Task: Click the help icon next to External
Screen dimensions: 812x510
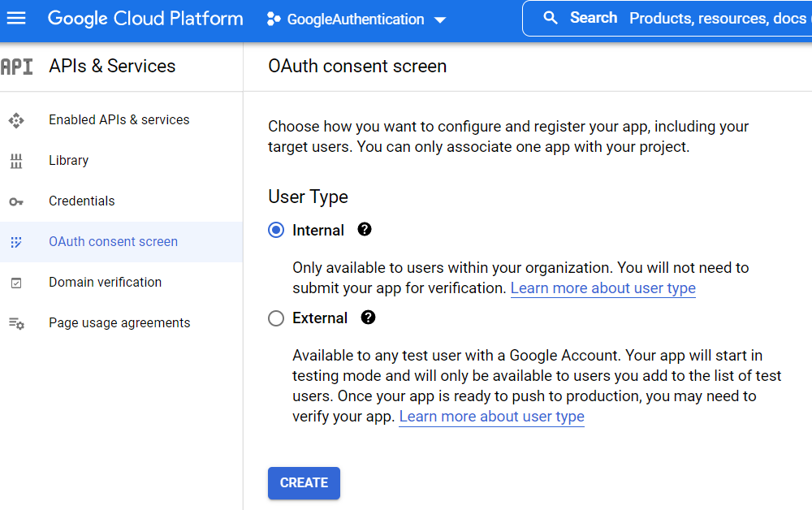Action: click(368, 318)
